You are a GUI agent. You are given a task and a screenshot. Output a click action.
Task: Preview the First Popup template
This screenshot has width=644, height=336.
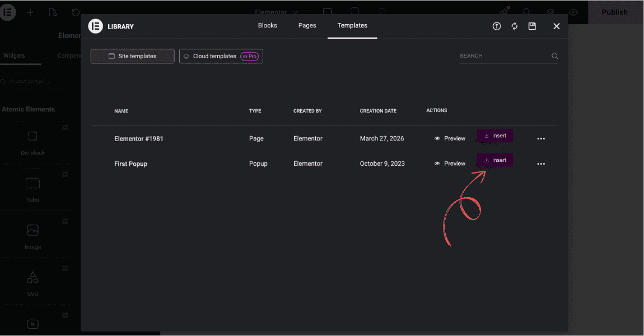pos(450,164)
